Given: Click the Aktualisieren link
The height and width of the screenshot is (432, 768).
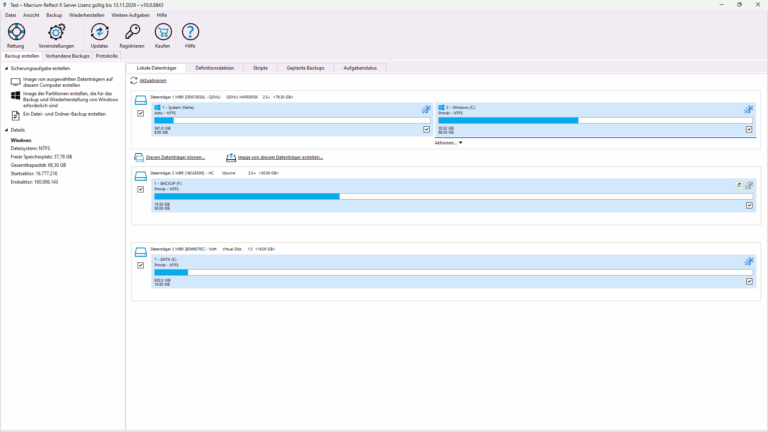Looking at the screenshot, I should coord(153,80).
